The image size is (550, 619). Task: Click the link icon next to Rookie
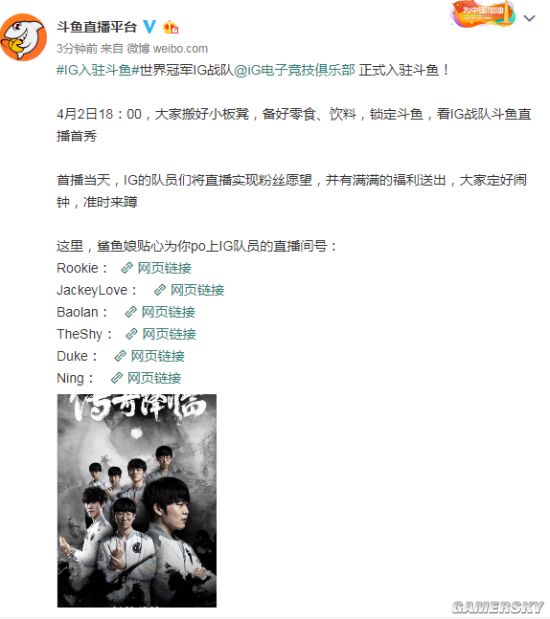click(126, 268)
